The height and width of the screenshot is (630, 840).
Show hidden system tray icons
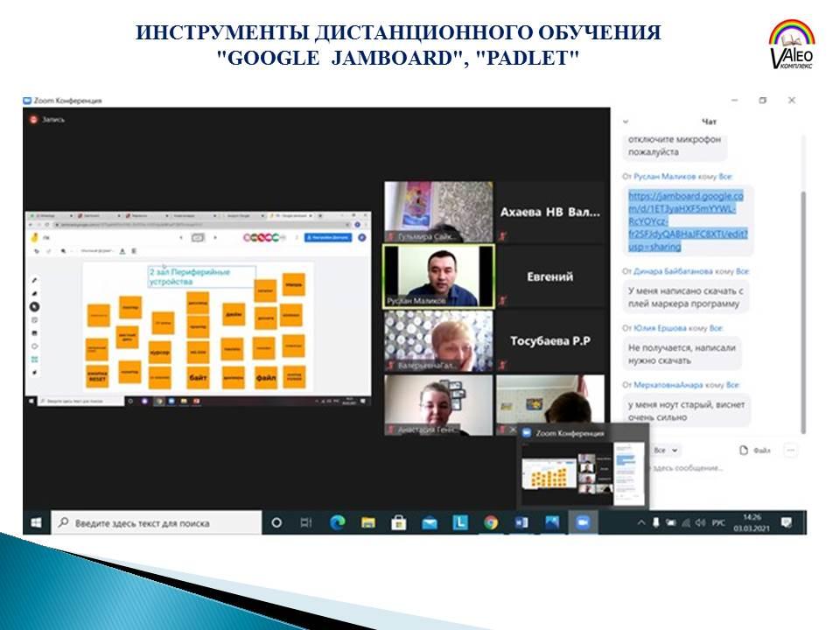(640, 523)
